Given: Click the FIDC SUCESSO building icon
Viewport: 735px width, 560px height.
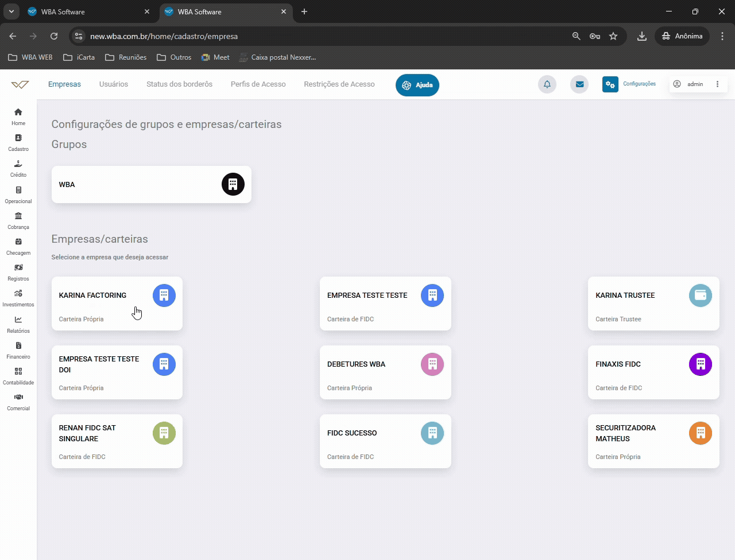Looking at the screenshot, I should 432,433.
